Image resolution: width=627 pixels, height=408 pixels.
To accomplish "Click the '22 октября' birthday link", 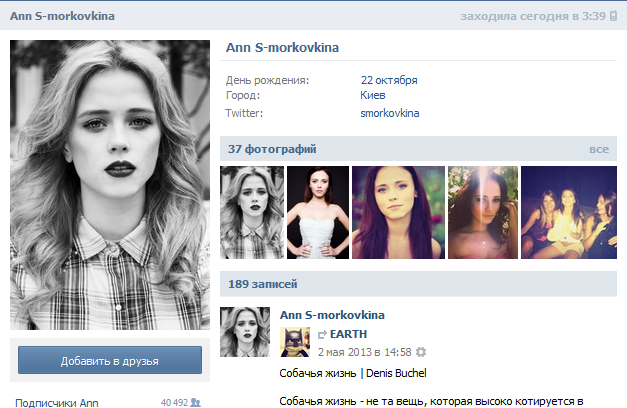I will pos(389,80).
